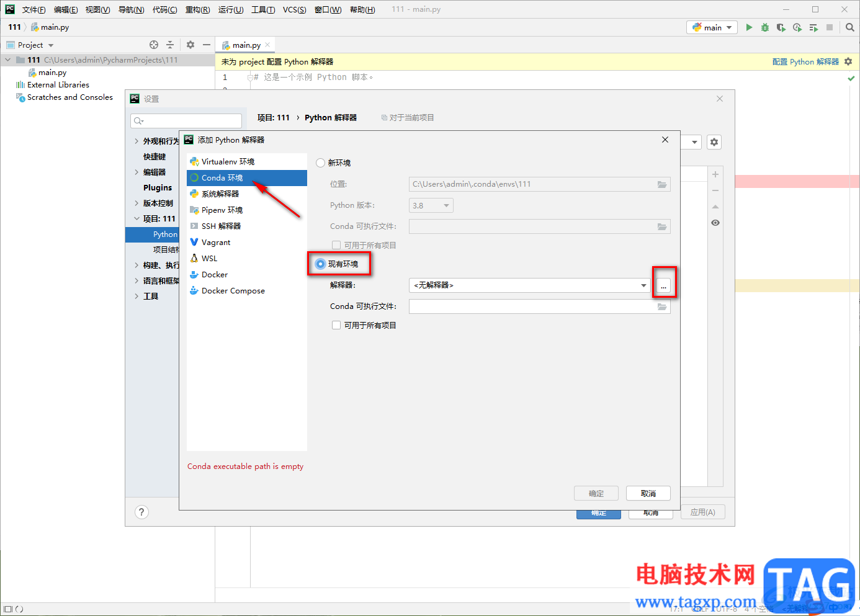Run with coverage icon in toolbar
Screen dimensions: 860x616
click(781, 27)
